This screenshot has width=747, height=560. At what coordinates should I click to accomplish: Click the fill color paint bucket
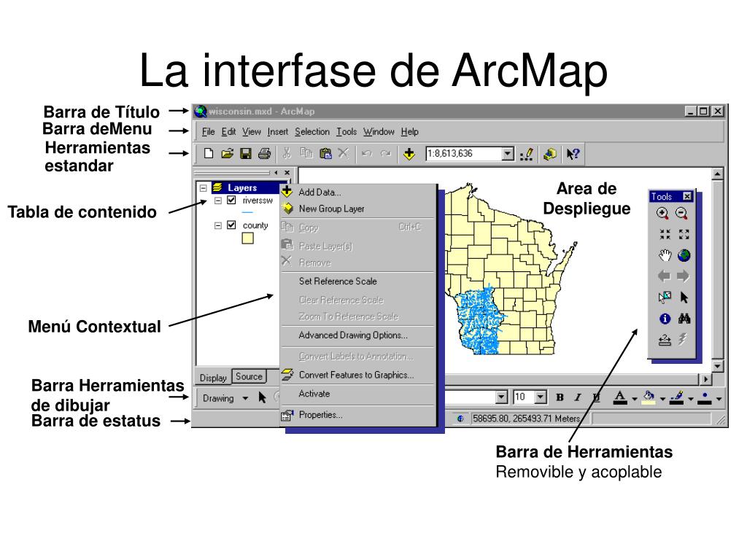coord(649,397)
